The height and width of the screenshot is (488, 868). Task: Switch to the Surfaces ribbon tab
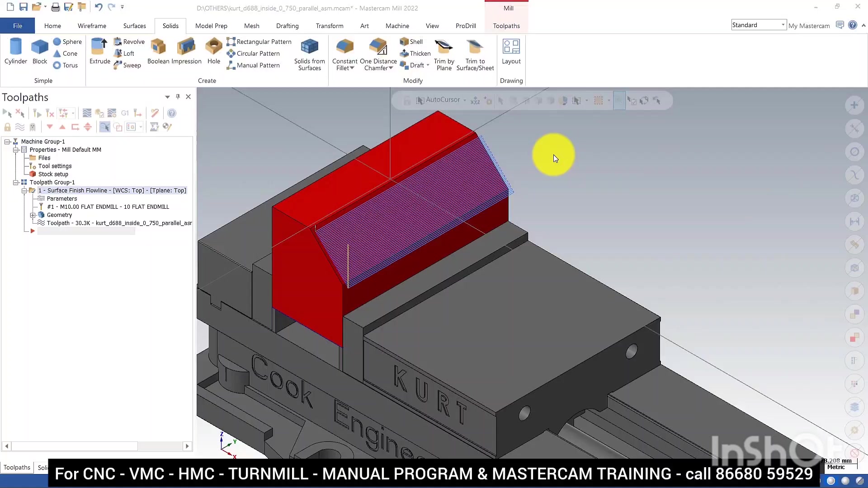[134, 26]
